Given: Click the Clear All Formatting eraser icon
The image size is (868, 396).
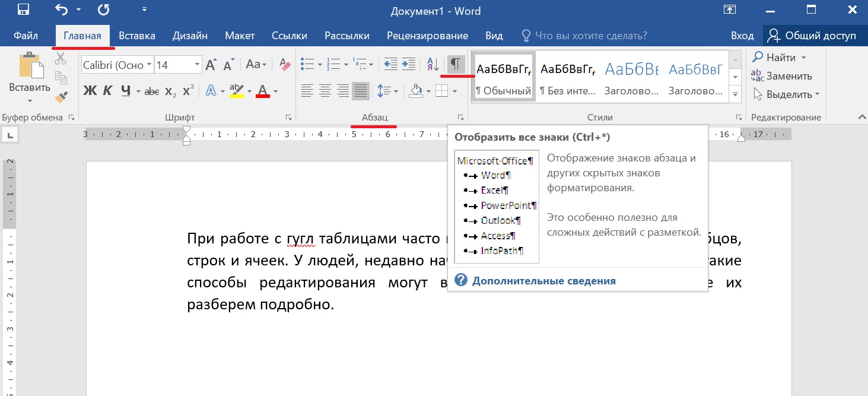Looking at the screenshot, I should 285,64.
